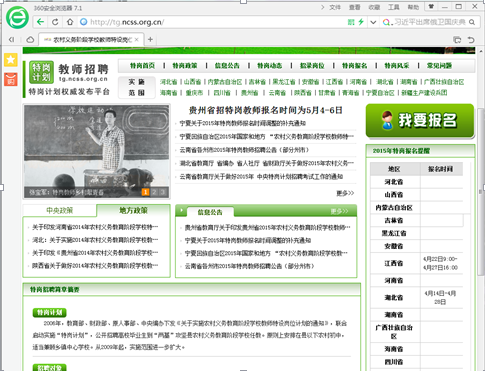Click the 我要报名 green button

point(420,121)
